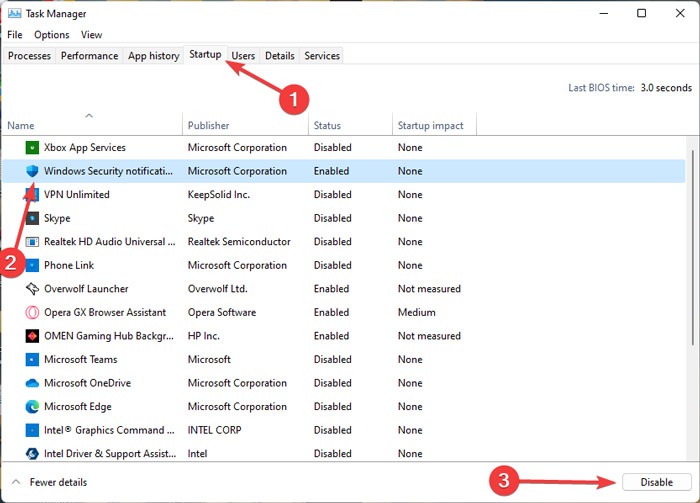
Task: Click the Disable button
Action: (x=657, y=482)
